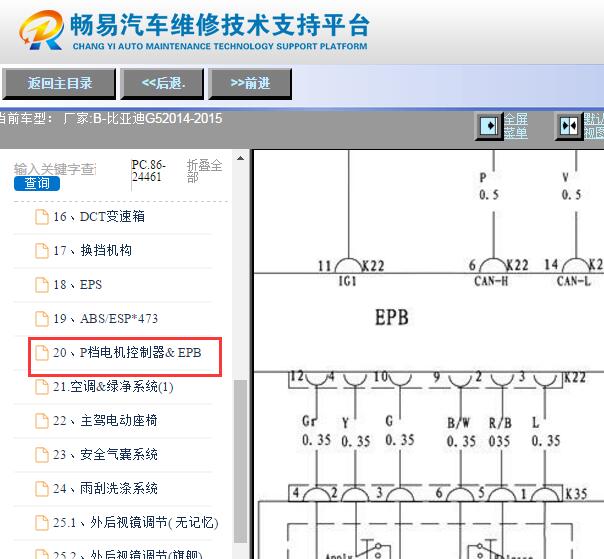Screen dimensions: 604x559
Task: Select tree item 22、主驾电动座椅
Action: pos(105,420)
